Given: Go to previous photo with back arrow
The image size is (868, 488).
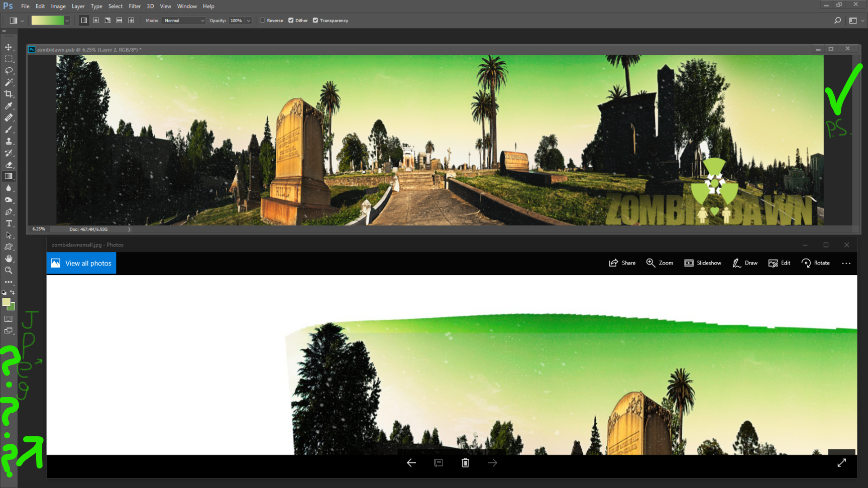Looking at the screenshot, I should tap(411, 463).
